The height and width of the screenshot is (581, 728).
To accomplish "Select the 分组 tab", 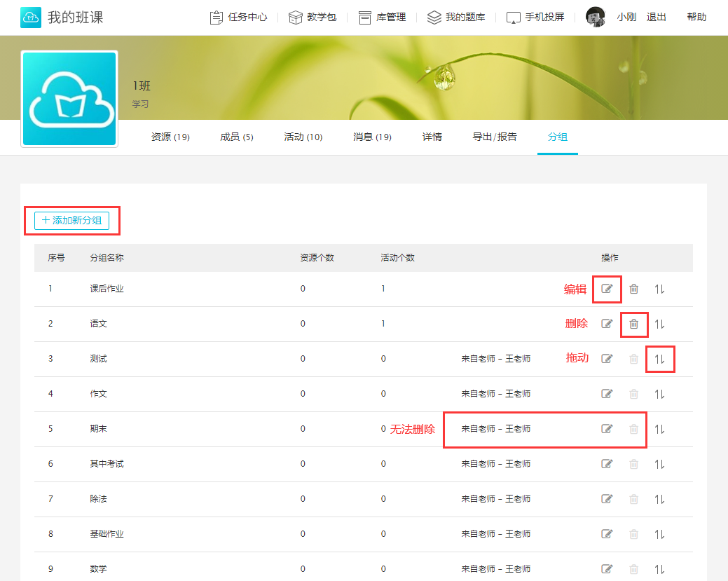I will coord(558,137).
